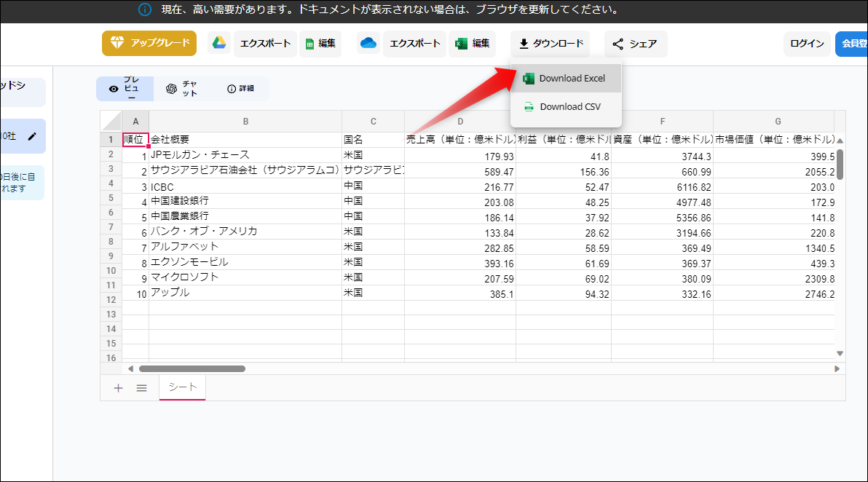Click the horizontal scrollbar right arrow
Viewport: 868px width, 482px height.
(x=837, y=368)
